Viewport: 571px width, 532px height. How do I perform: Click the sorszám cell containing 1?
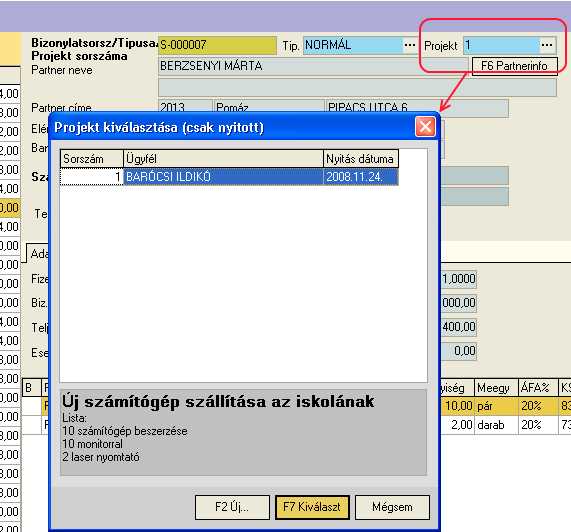tap(92, 177)
